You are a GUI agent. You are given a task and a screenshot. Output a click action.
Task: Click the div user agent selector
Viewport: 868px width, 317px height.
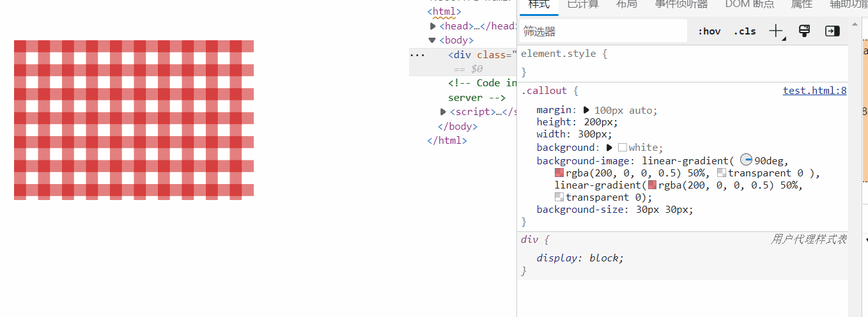point(529,239)
